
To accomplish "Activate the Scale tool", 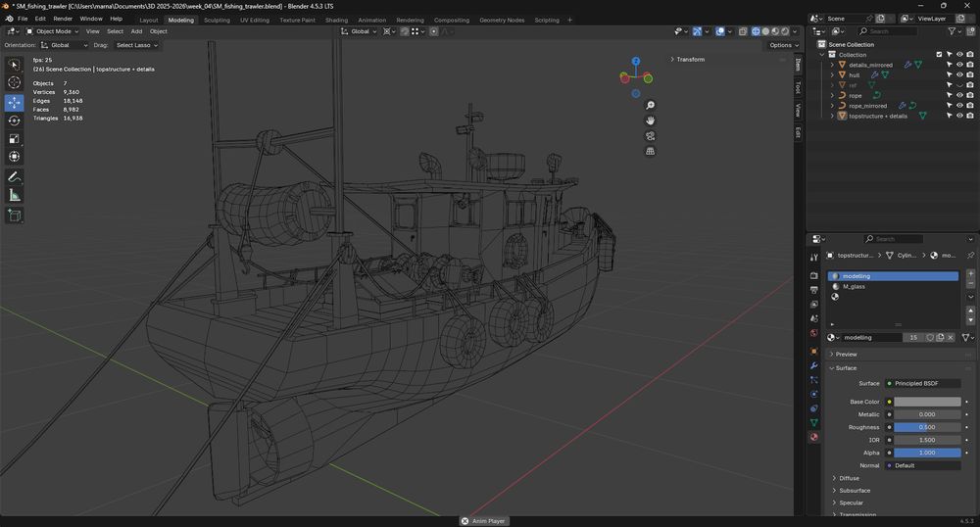I will tap(14, 139).
